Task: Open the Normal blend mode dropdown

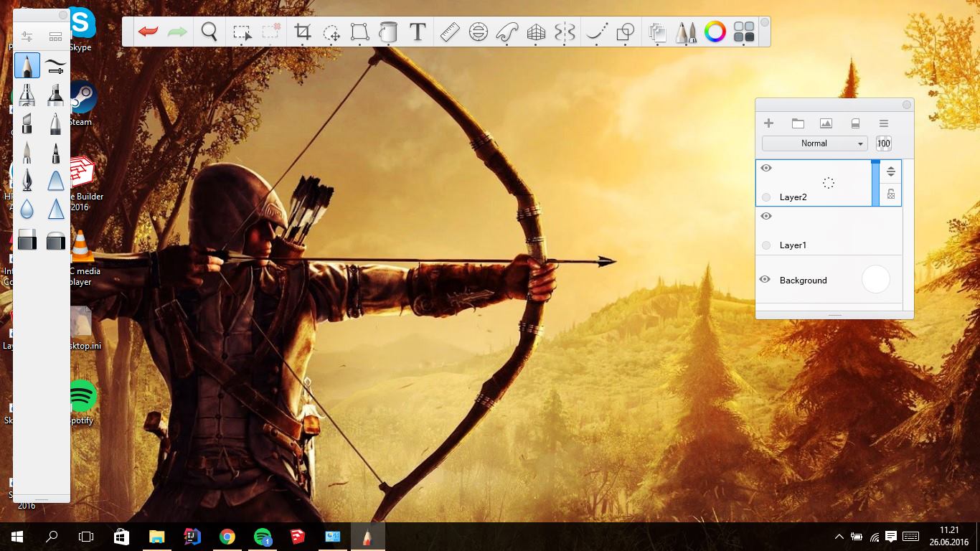Action: (814, 143)
